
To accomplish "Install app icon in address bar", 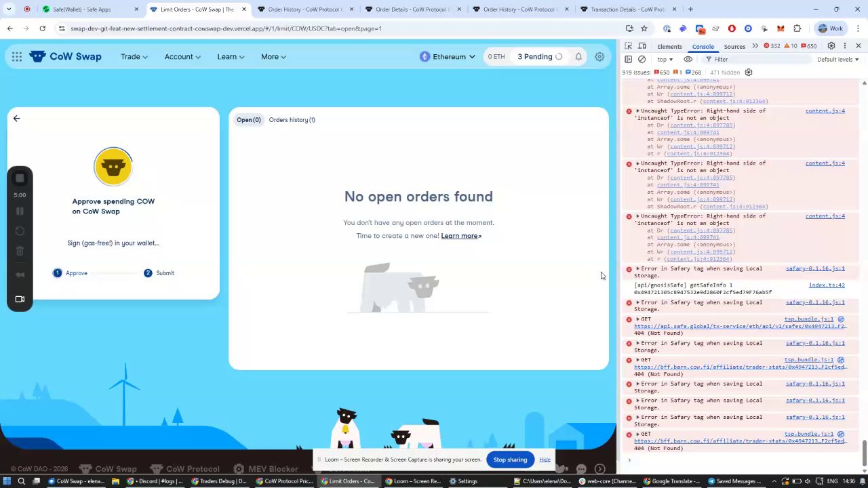I will tap(629, 28).
